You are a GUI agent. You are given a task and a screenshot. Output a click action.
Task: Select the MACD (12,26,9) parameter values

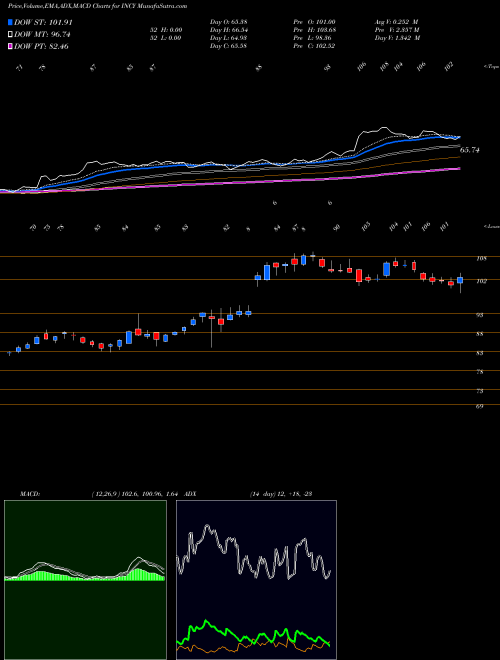point(134,493)
